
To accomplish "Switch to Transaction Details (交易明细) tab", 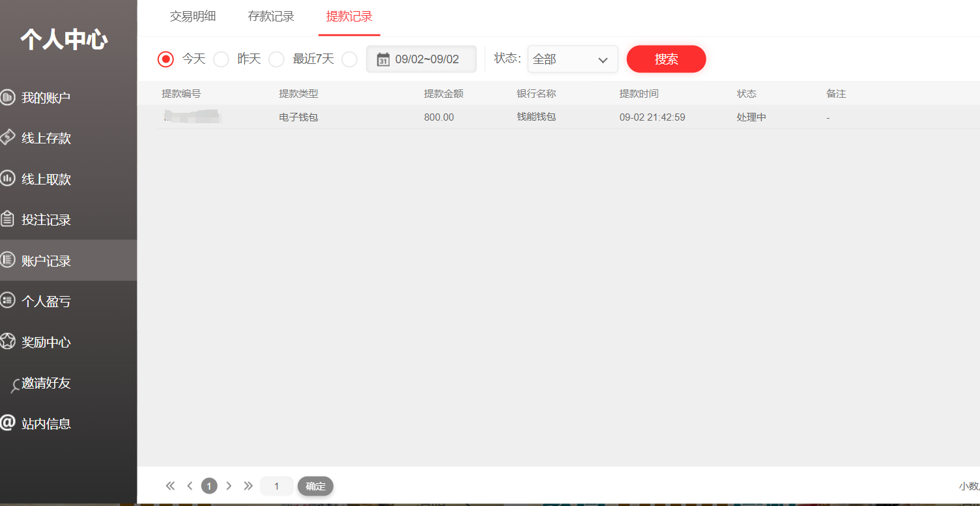I will coord(193,17).
